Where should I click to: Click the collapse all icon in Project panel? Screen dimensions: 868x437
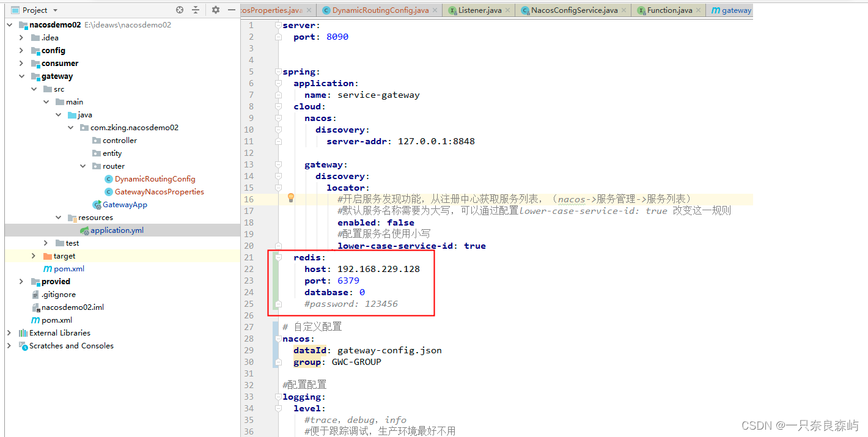coord(196,10)
